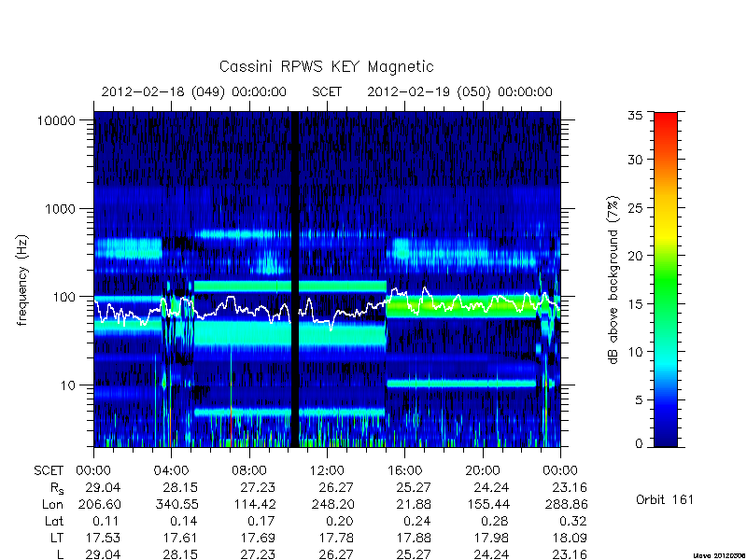Click the 15 value on the color scale
This screenshot has width=747, height=560.
click(x=635, y=304)
